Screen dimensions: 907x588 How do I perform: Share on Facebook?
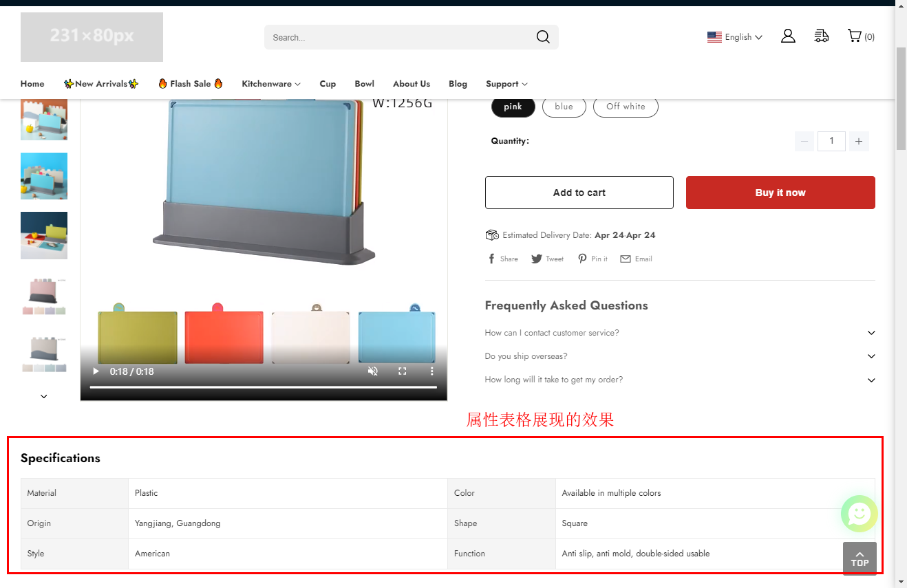pyautogui.click(x=502, y=259)
